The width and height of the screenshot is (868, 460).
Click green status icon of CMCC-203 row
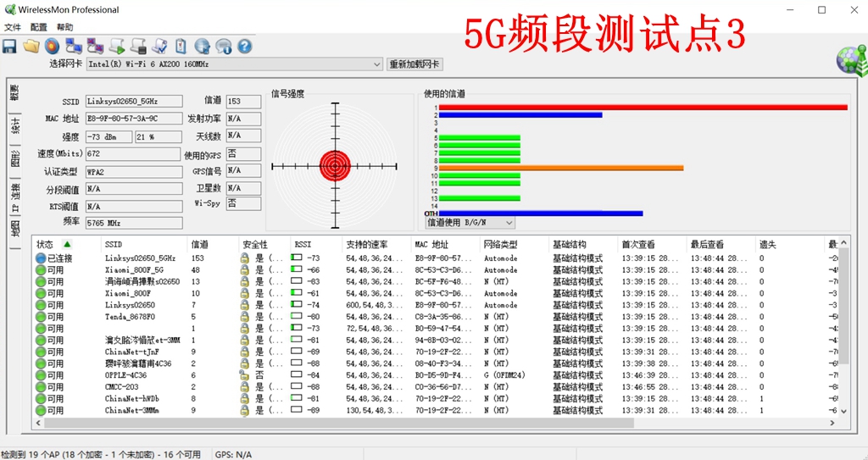(x=41, y=387)
